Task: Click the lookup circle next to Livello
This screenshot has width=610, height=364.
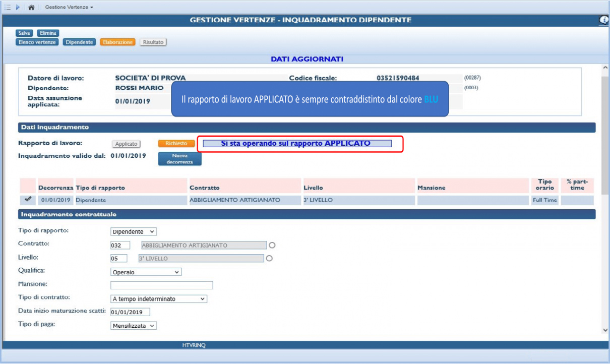Action: (x=269, y=259)
